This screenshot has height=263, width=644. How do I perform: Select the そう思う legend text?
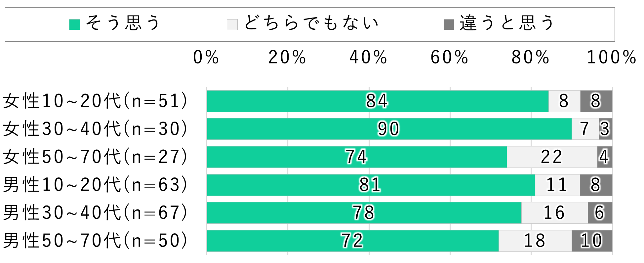point(123,23)
